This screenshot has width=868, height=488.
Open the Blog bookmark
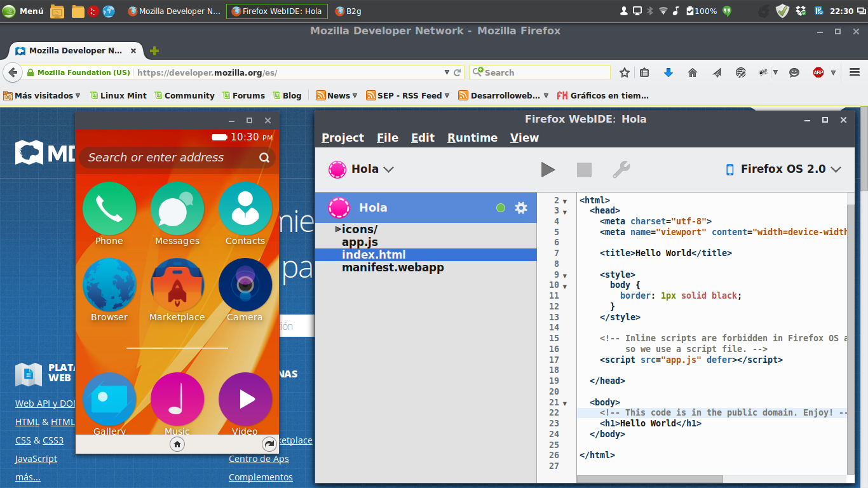pos(287,95)
